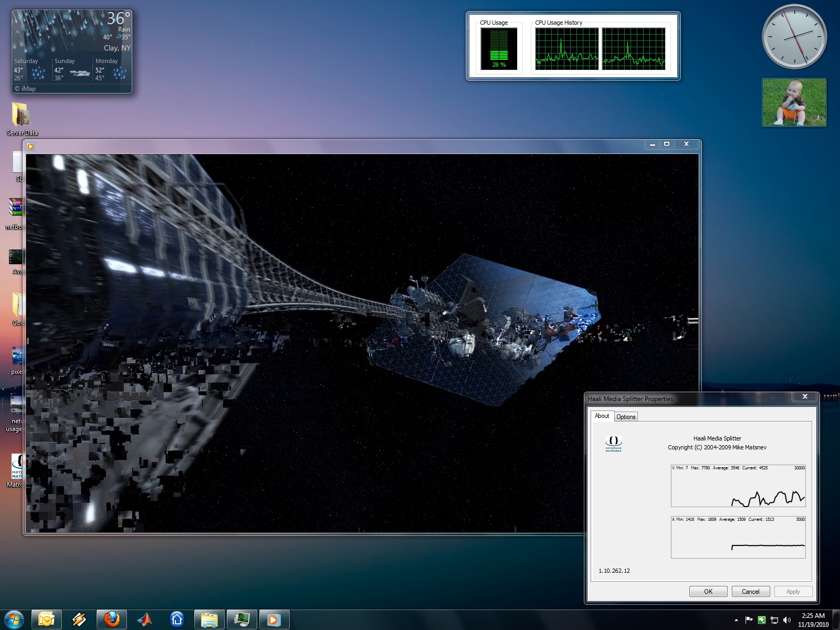The width and height of the screenshot is (840, 630).
Task: Switch to the About tab
Action: 602,416
